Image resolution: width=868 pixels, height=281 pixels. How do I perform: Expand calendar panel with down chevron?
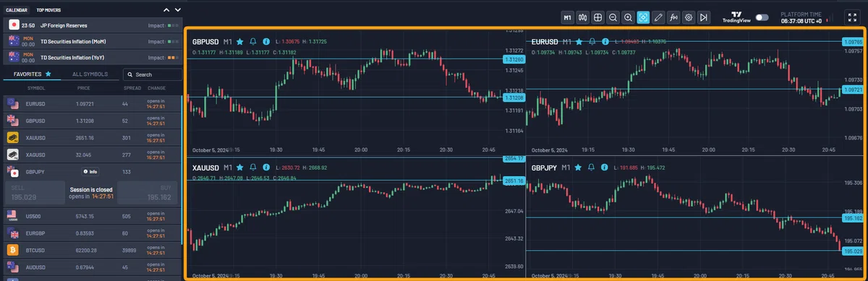tap(178, 10)
